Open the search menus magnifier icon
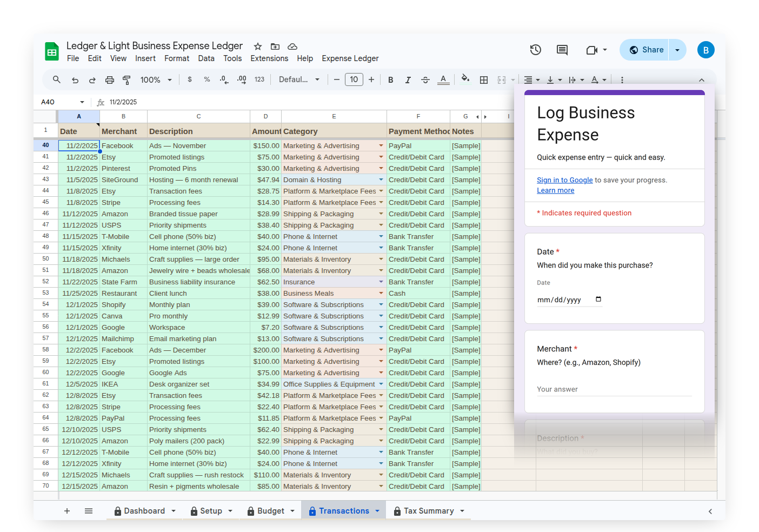Viewport: 759px width, 532px height. 57,79
